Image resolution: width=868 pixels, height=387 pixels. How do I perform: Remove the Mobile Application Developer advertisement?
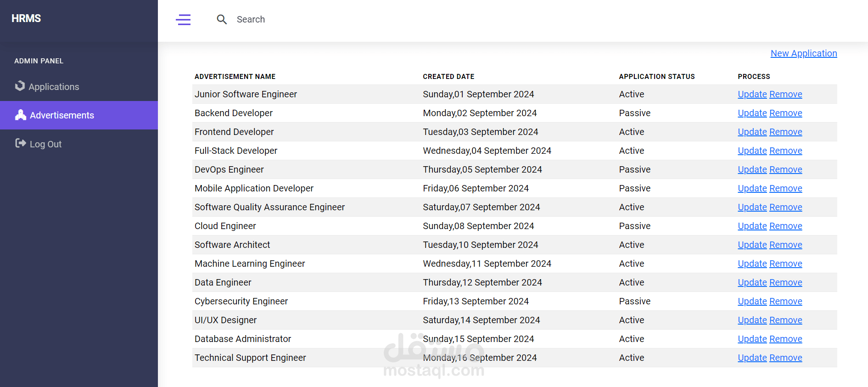pos(786,188)
